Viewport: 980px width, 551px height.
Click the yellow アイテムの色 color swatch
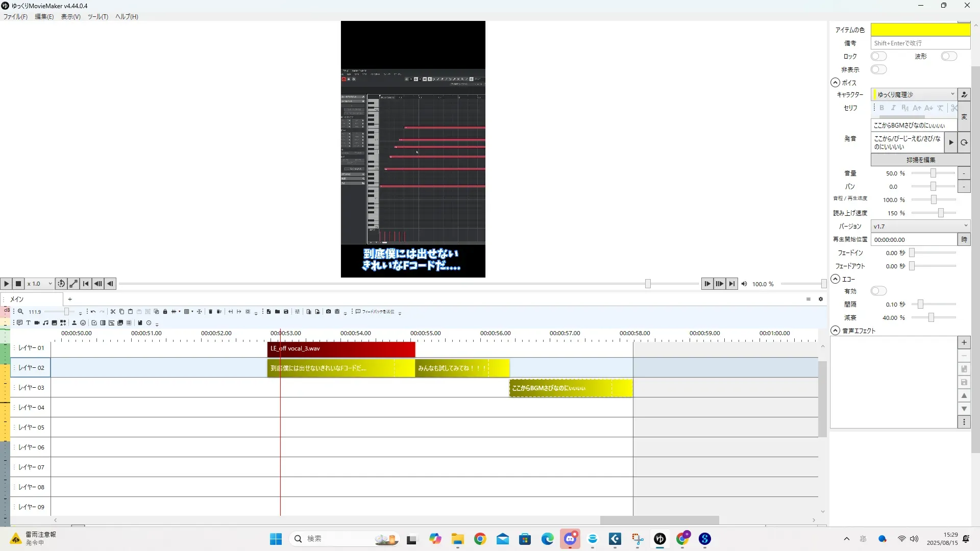920,30
